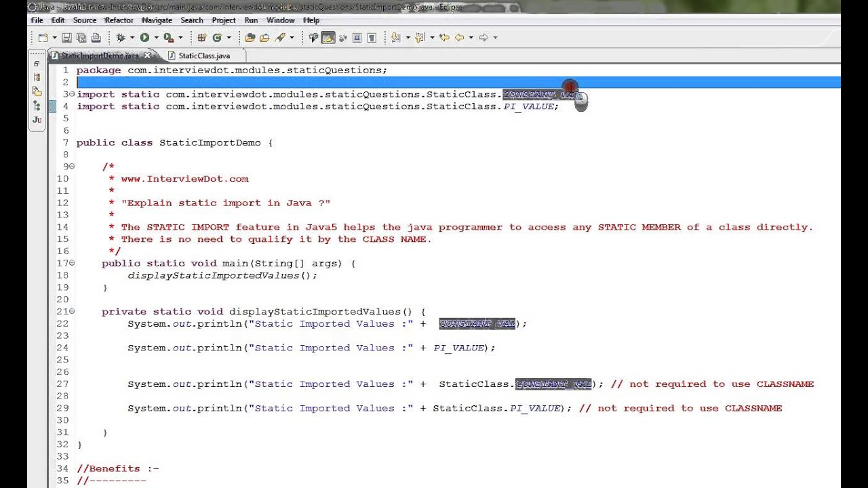
Task: Click the Open Task folder icon
Action: tap(264, 38)
